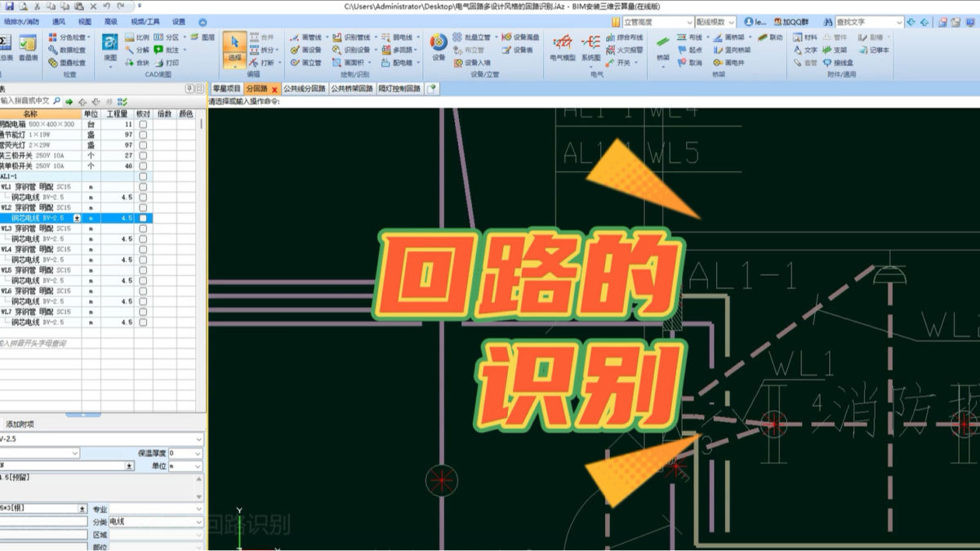Click the 合块 merge block tool

point(137,63)
